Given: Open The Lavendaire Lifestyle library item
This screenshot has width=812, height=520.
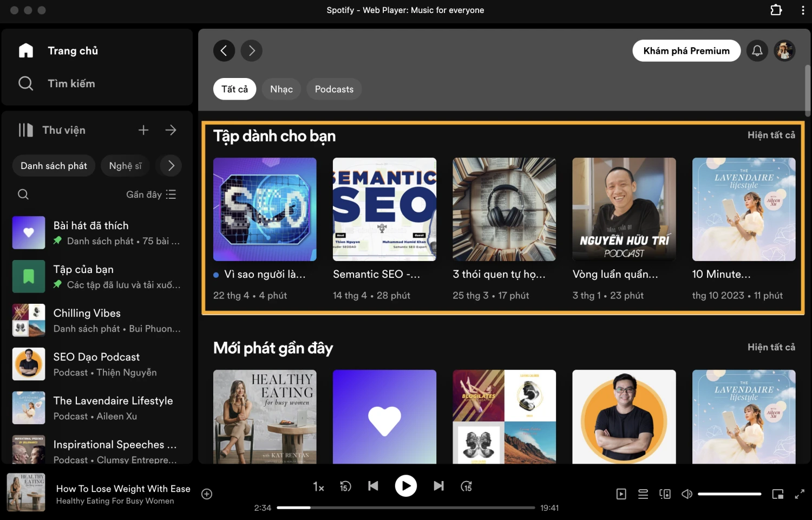Looking at the screenshot, I should [97, 408].
